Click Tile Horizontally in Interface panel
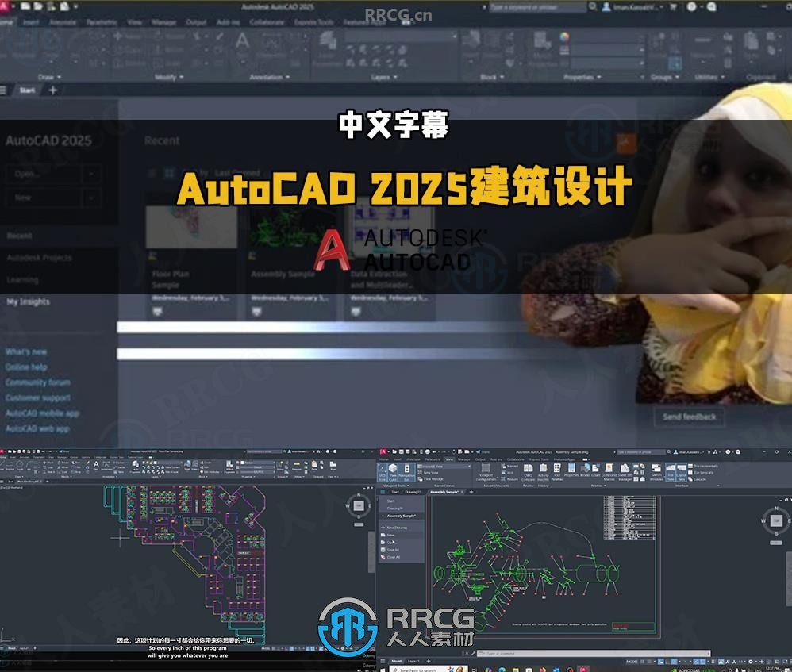792x672 pixels. pyautogui.click(x=704, y=466)
